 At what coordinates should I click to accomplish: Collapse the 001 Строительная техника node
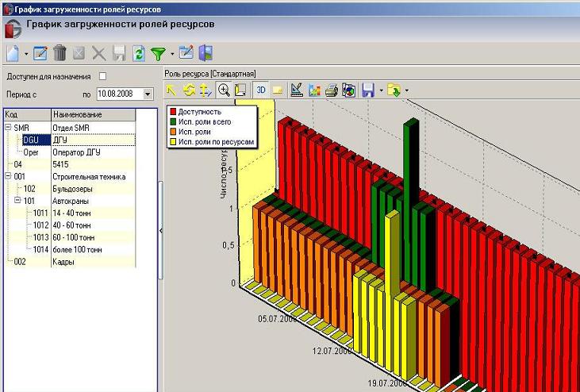(8, 176)
